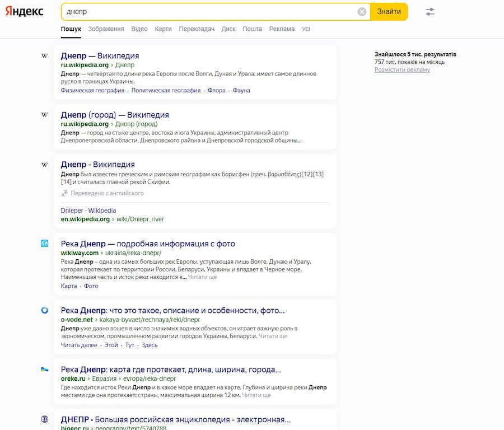This screenshot has height=430, width=504.
Task: Click the translation icon near 'Переведено с английского'
Action: click(64, 193)
